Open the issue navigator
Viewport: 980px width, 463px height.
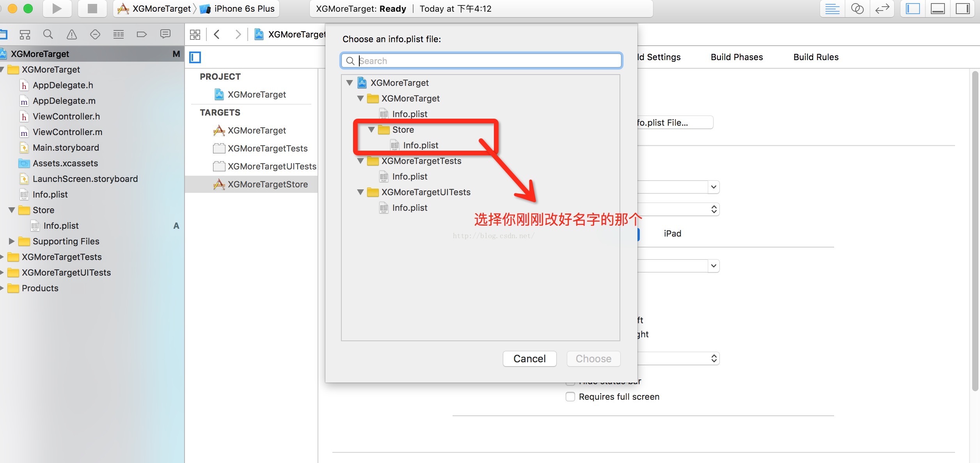pyautogui.click(x=72, y=34)
